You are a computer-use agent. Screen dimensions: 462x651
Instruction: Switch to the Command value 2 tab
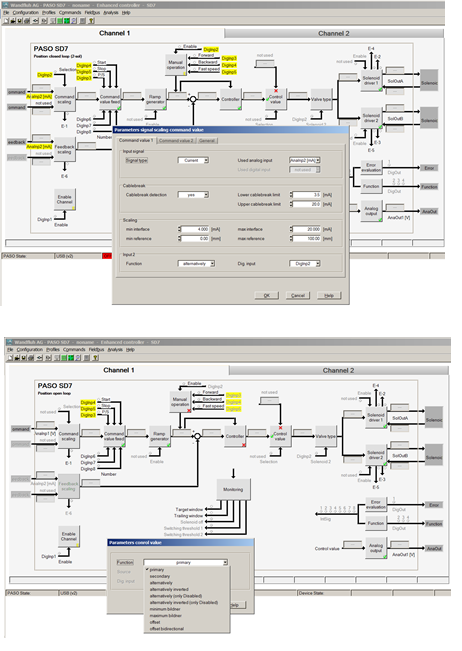(176, 141)
